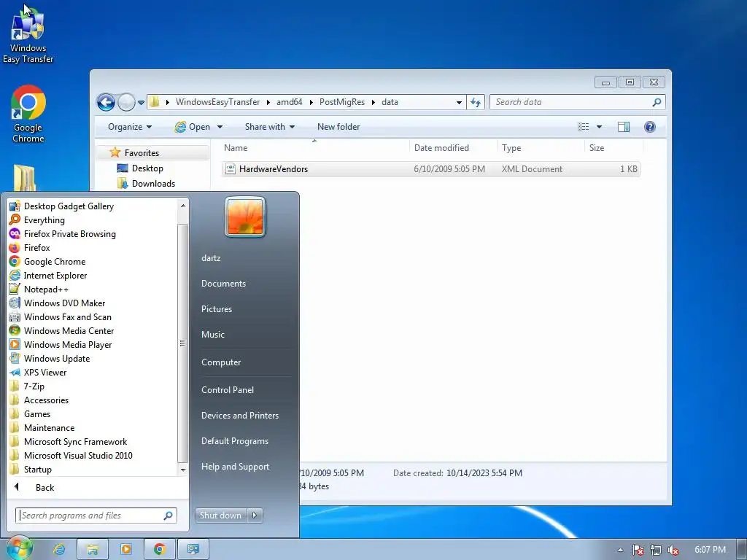Open recent locations dropdown in Explorer

click(x=141, y=102)
